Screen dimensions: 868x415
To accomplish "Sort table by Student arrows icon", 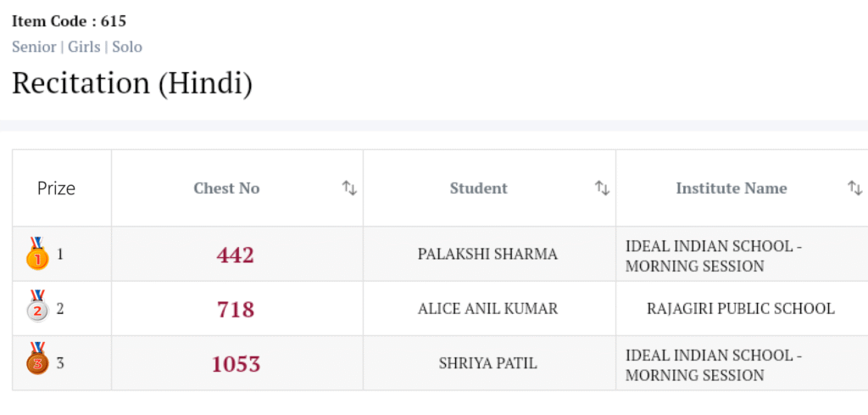I will click(602, 188).
